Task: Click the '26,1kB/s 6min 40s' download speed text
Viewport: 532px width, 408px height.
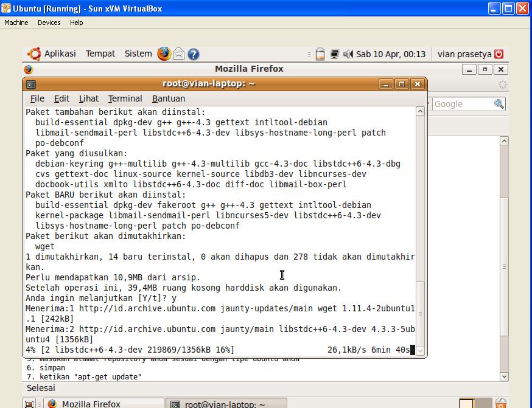Action: (369, 350)
